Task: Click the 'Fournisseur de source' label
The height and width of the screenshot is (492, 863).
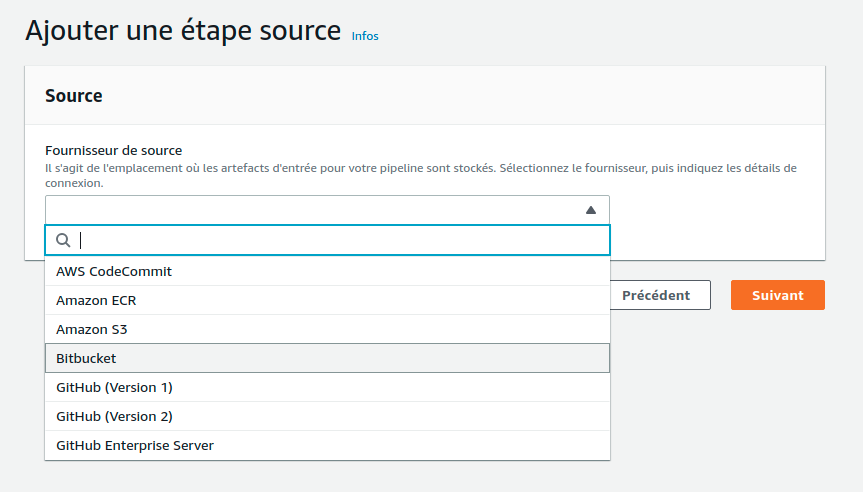Action: pyautogui.click(x=113, y=150)
